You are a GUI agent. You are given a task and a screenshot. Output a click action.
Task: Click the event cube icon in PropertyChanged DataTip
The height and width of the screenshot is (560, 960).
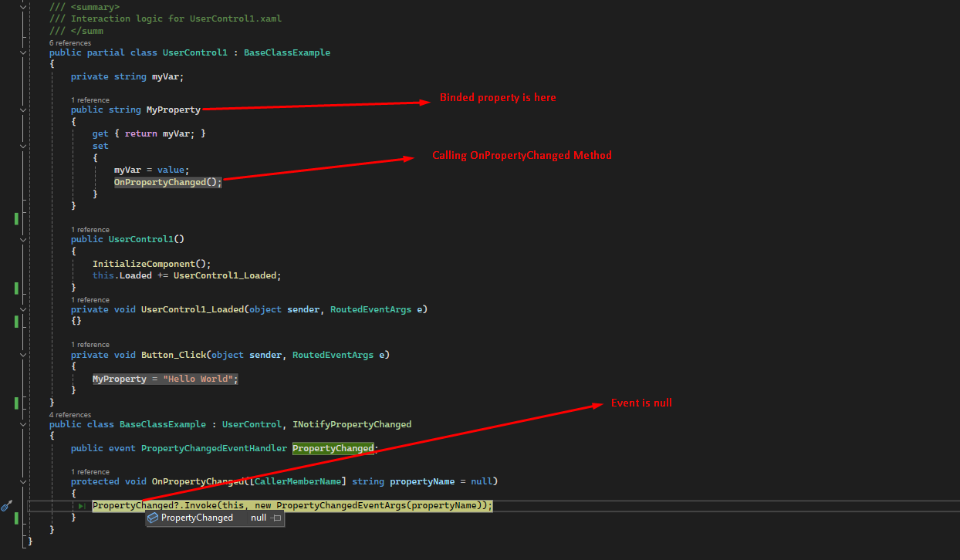pyautogui.click(x=153, y=518)
